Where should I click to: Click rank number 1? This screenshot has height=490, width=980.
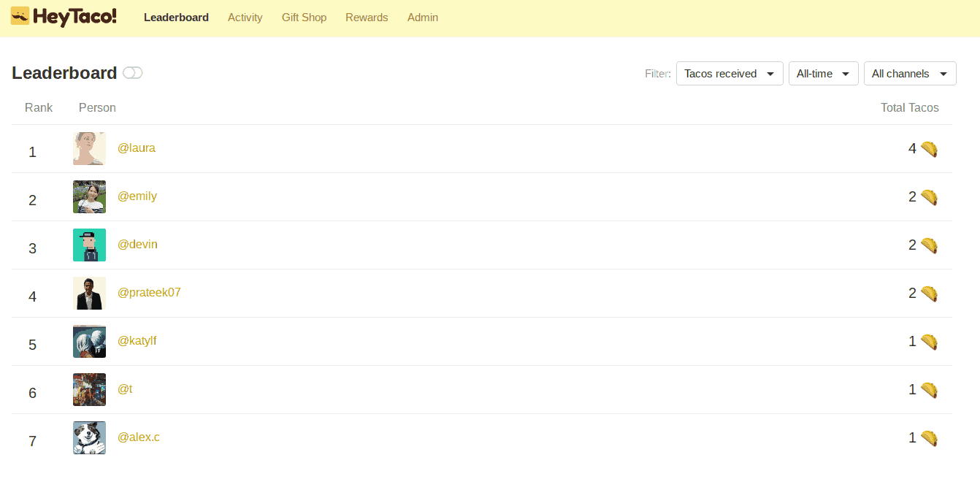(32, 152)
